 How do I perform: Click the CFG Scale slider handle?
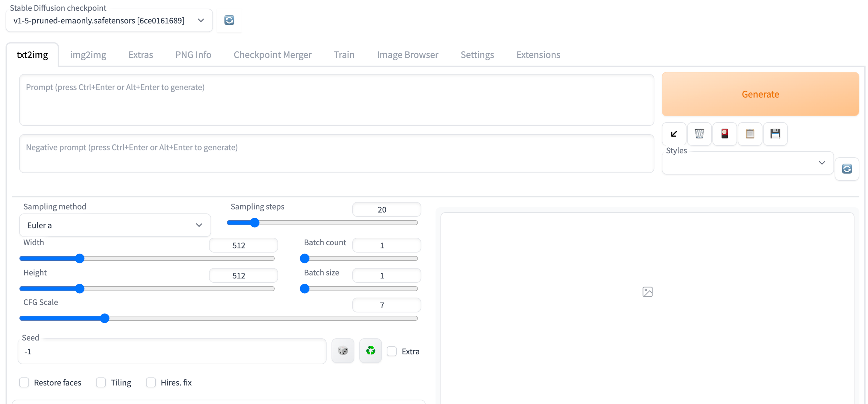tap(105, 318)
